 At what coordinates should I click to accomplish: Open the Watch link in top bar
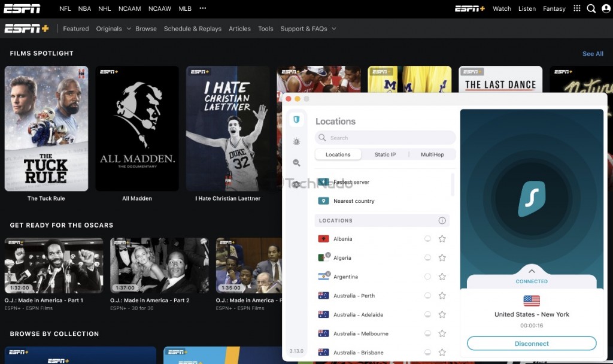[x=502, y=8]
